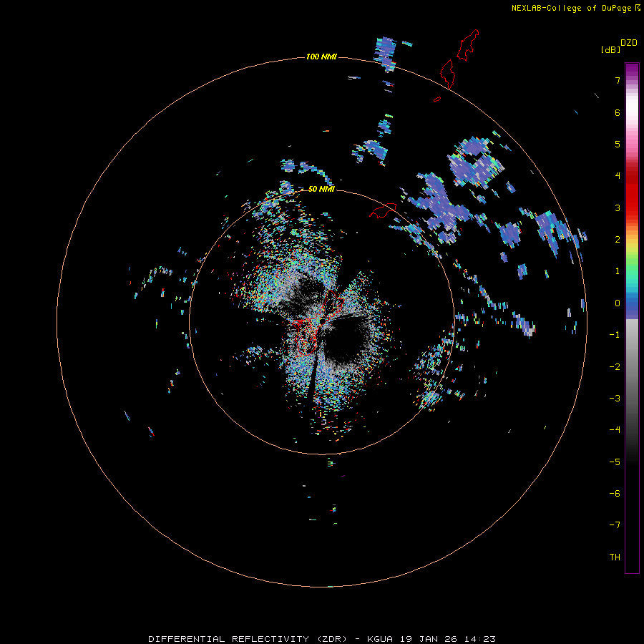Click the 50 NMI range ring label

pyautogui.click(x=321, y=189)
